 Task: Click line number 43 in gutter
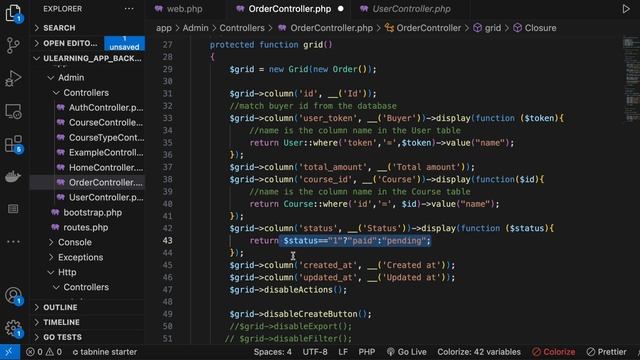(167, 240)
